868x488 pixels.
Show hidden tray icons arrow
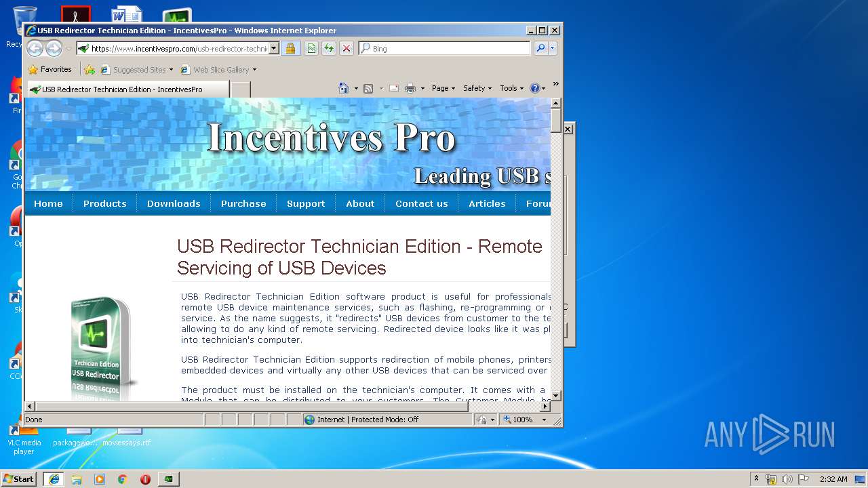pos(757,479)
